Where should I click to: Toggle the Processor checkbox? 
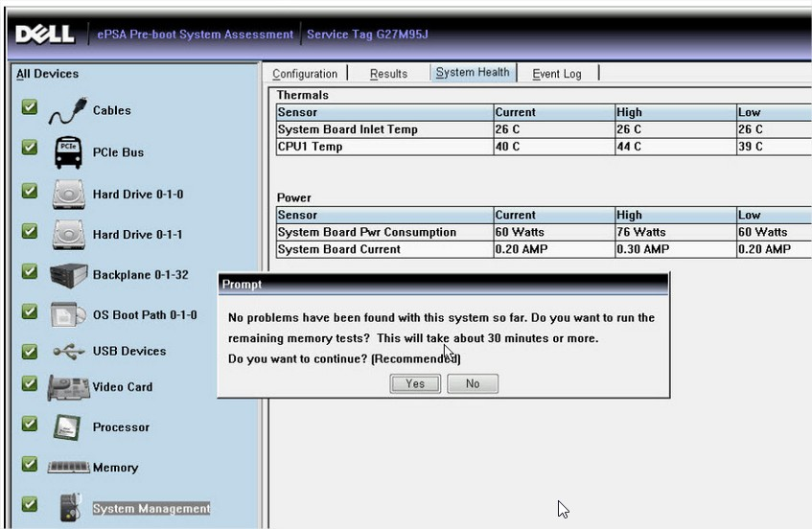30,425
